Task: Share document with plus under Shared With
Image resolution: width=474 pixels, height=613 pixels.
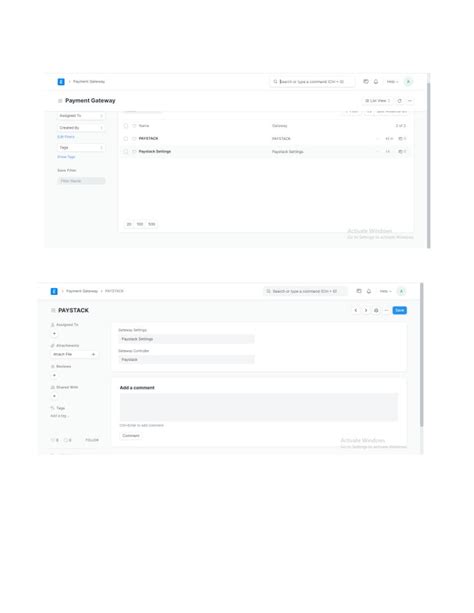Action: pos(54,396)
